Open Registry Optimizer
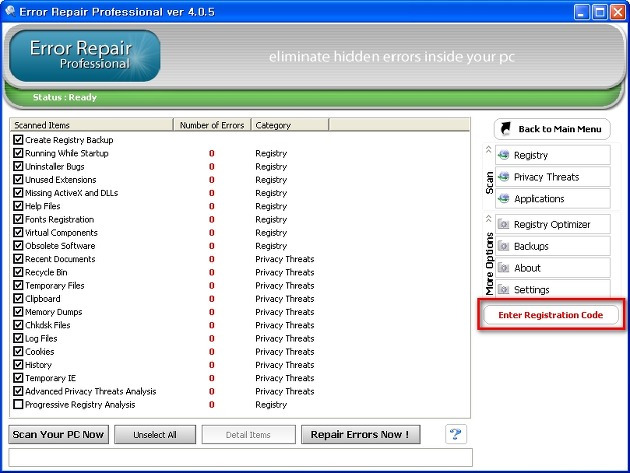Image resolution: width=630 pixels, height=473 pixels. point(553,224)
